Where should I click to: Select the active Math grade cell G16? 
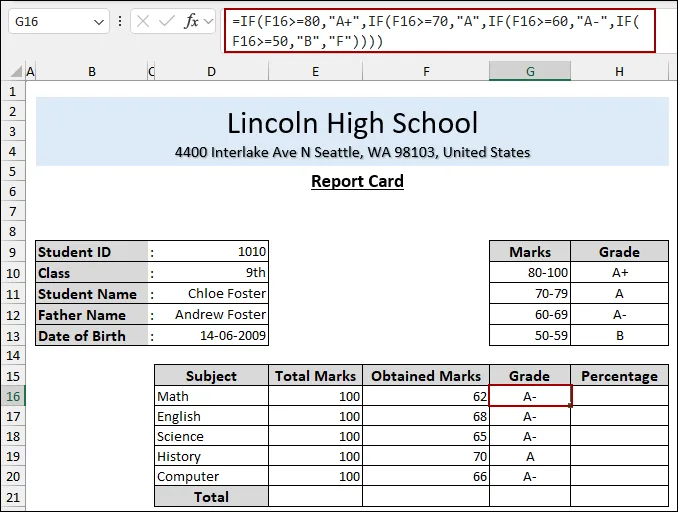coord(530,396)
